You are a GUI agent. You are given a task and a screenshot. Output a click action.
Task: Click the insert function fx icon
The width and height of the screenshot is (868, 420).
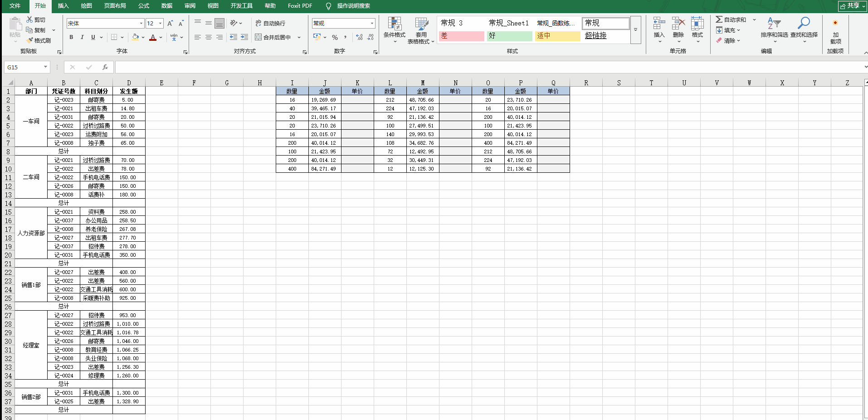pyautogui.click(x=105, y=67)
